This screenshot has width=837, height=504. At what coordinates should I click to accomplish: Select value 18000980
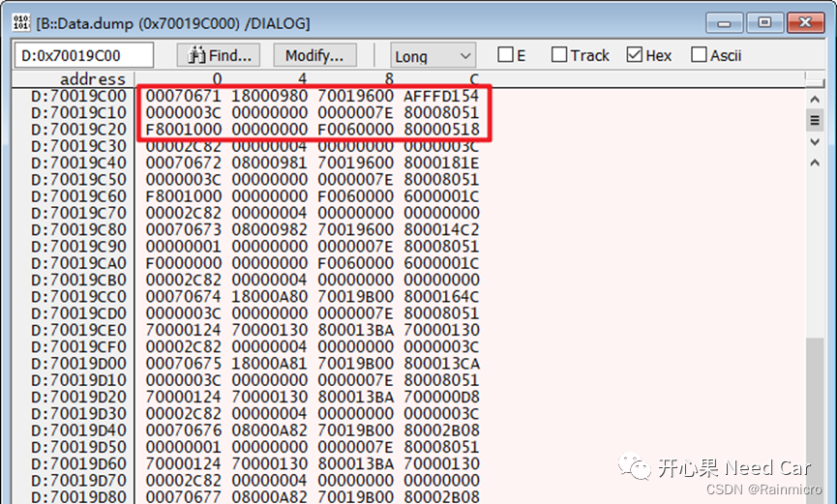click(x=270, y=96)
